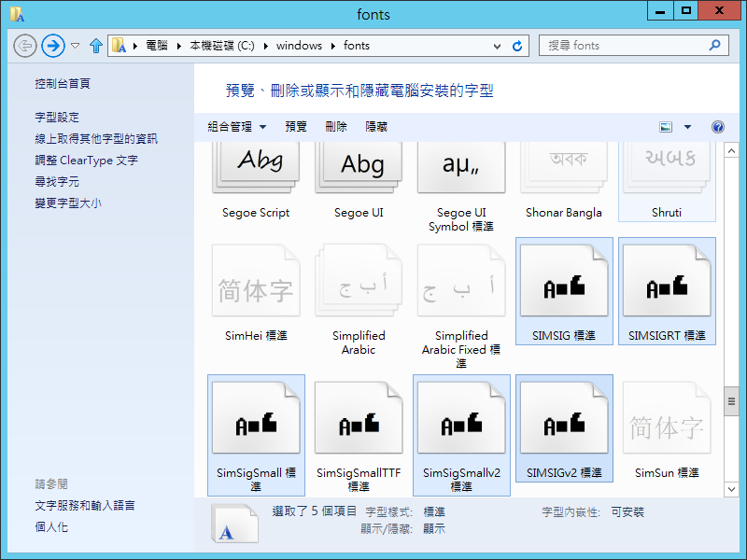Screen dimensions: 747x560
Task: Go up one folder level
Action: click(x=96, y=46)
